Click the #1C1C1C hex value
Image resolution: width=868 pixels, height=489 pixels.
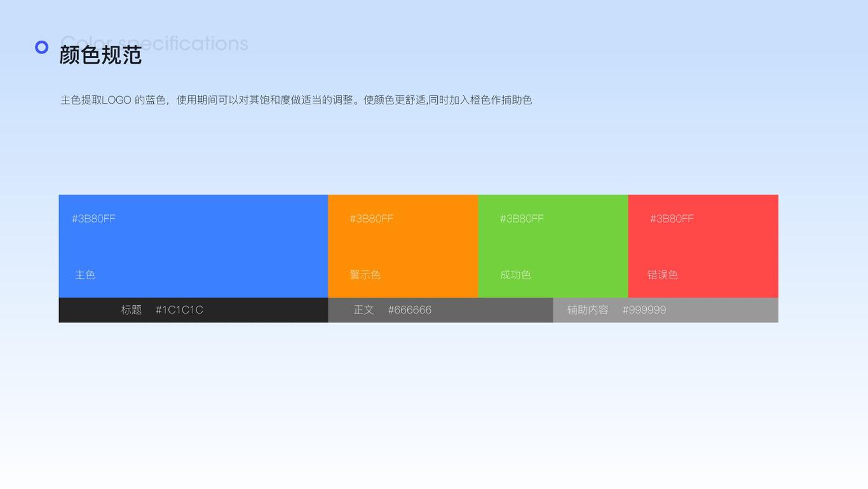click(x=179, y=310)
